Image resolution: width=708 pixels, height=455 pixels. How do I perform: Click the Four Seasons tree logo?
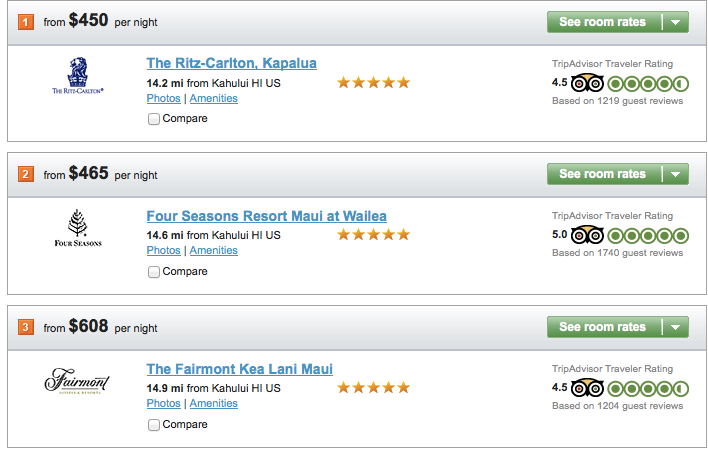[x=77, y=227]
